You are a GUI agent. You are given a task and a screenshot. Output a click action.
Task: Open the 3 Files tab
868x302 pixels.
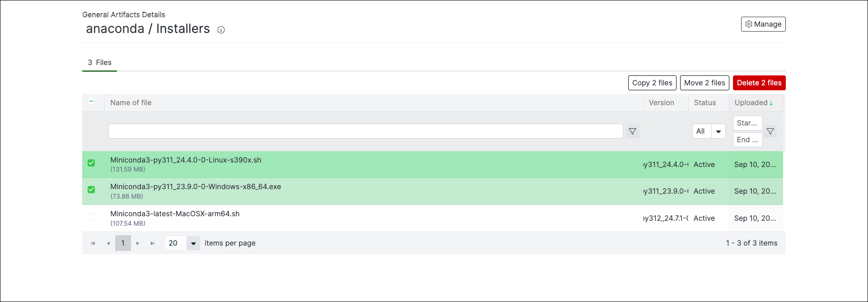point(99,62)
